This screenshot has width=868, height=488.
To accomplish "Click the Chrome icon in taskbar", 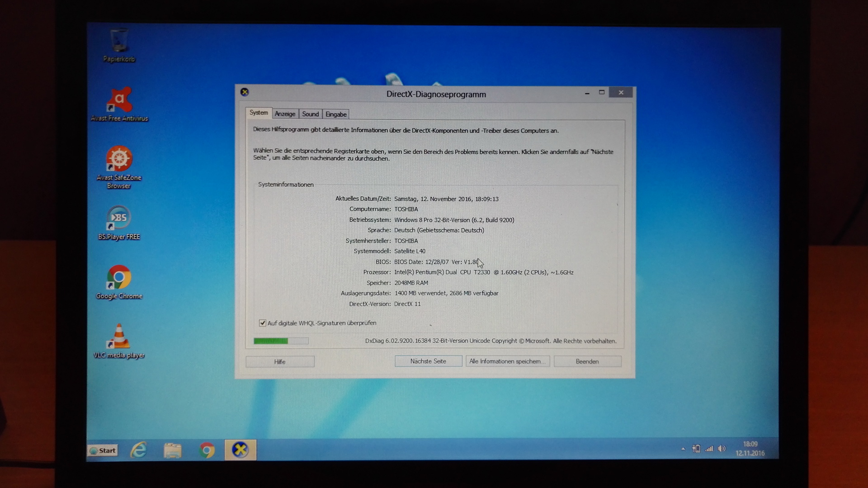I will click(207, 450).
